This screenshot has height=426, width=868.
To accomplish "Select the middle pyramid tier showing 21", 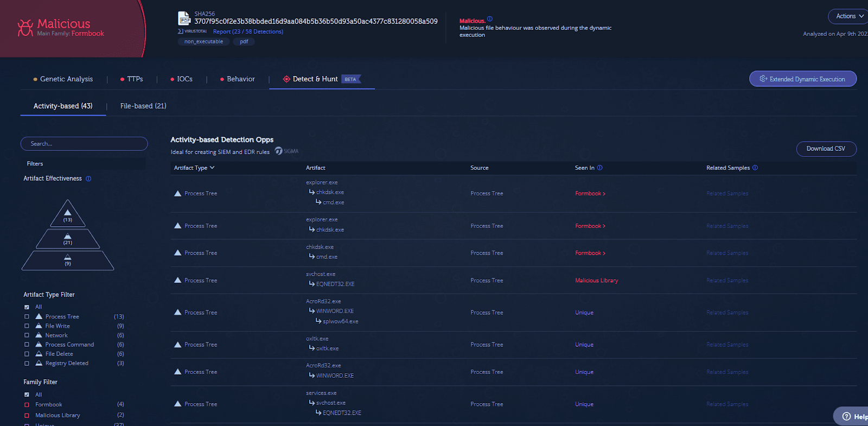I will coord(68,239).
